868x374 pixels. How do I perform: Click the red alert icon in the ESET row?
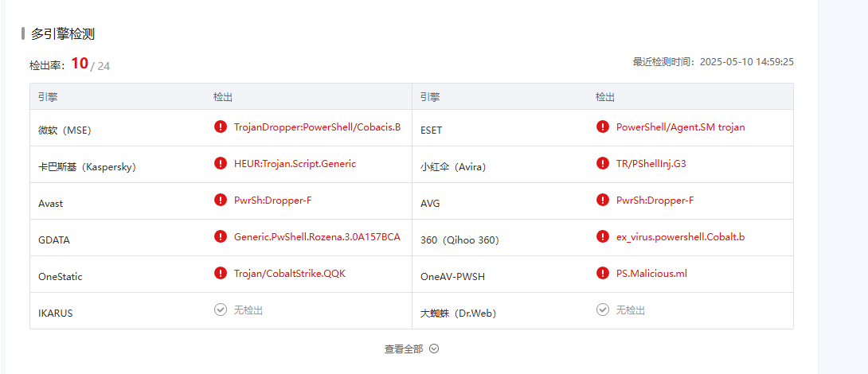pos(603,127)
